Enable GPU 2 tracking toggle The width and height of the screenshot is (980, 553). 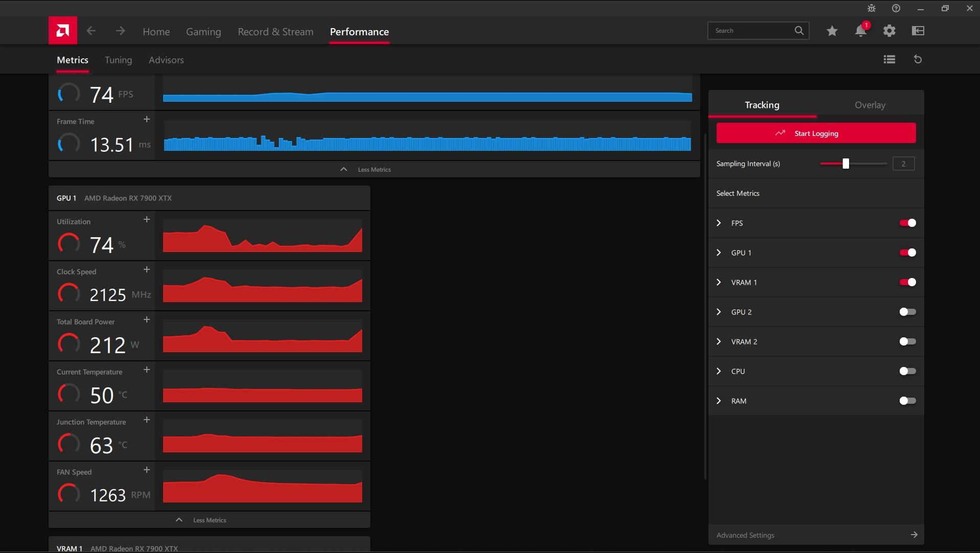pyautogui.click(x=908, y=312)
